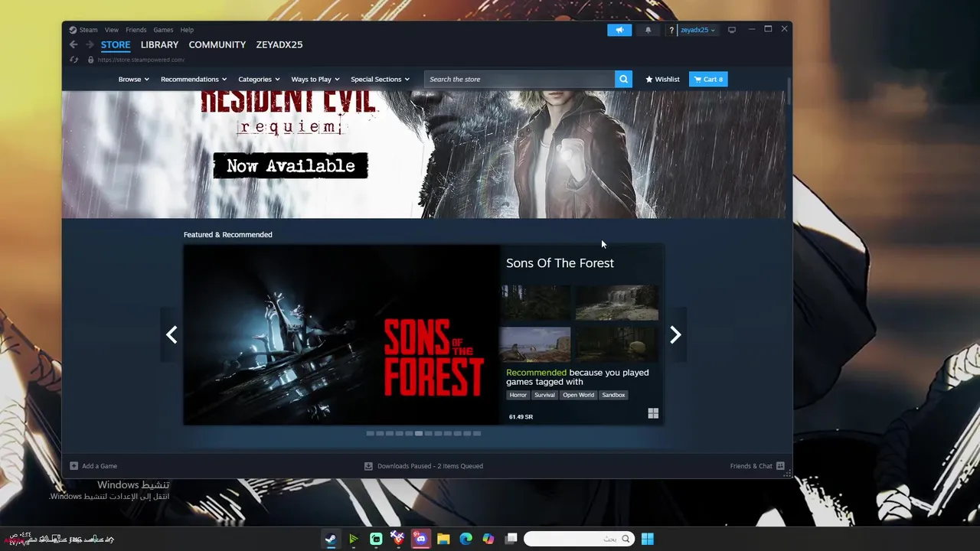The height and width of the screenshot is (551, 980).
Task: Open the Friends menu
Action: click(x=136, y=30)
